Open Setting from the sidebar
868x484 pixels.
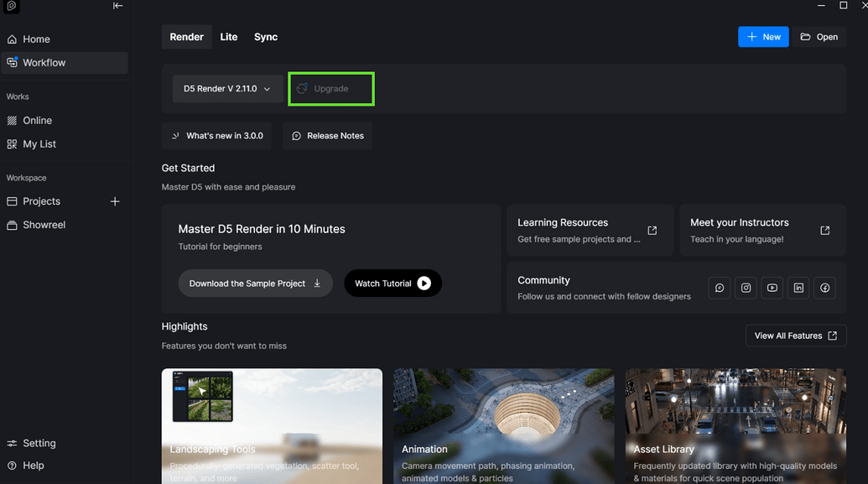[39, 443]
